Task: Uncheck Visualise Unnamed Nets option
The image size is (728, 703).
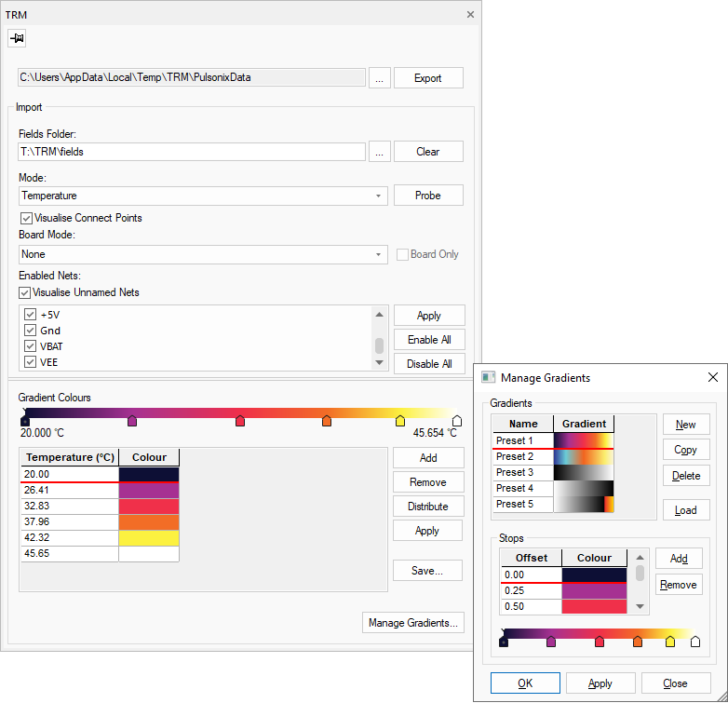Action: click(25, 292)
